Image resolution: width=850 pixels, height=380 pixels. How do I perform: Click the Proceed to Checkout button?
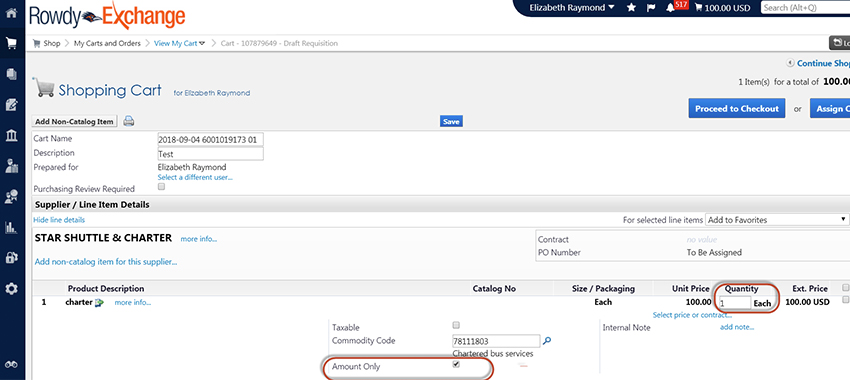coord(737,108)
